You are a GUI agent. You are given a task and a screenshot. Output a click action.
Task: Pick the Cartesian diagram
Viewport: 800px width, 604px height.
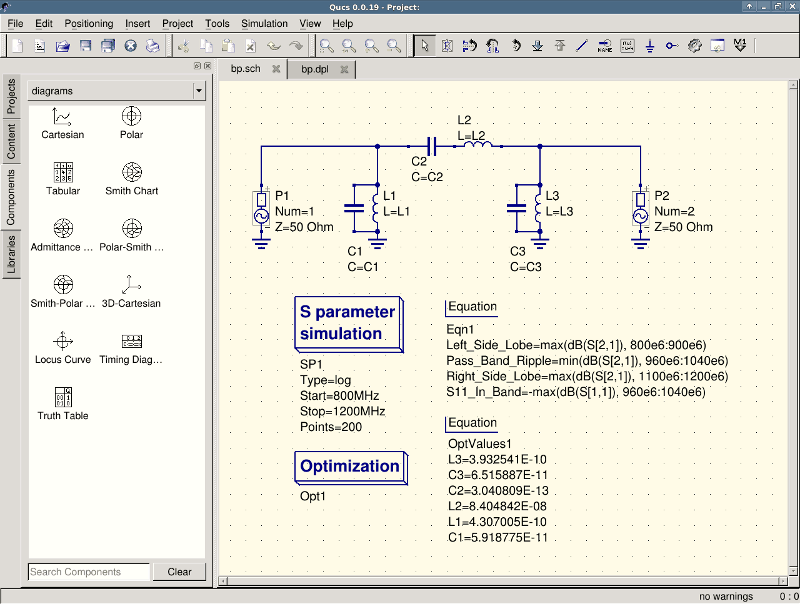[x=63, y=123]
